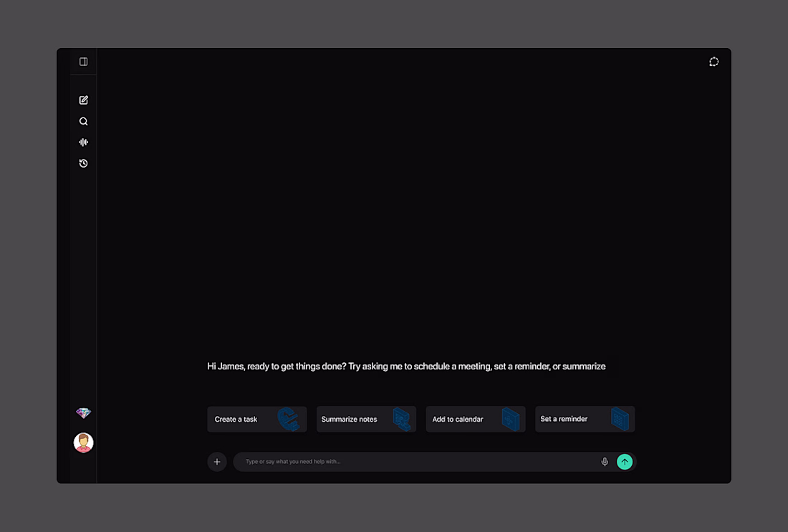Open James's profile avatar
The image size is (788, 532).
(x=83, y=442)
